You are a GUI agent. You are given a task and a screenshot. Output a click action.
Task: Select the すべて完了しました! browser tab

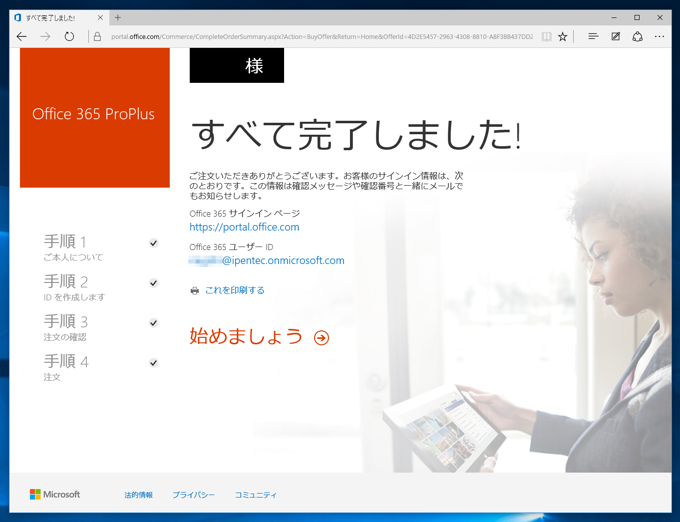[x=59, y=18]
